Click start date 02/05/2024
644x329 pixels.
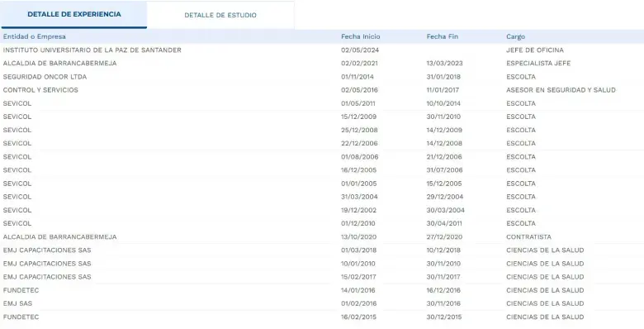click(360, 50)
